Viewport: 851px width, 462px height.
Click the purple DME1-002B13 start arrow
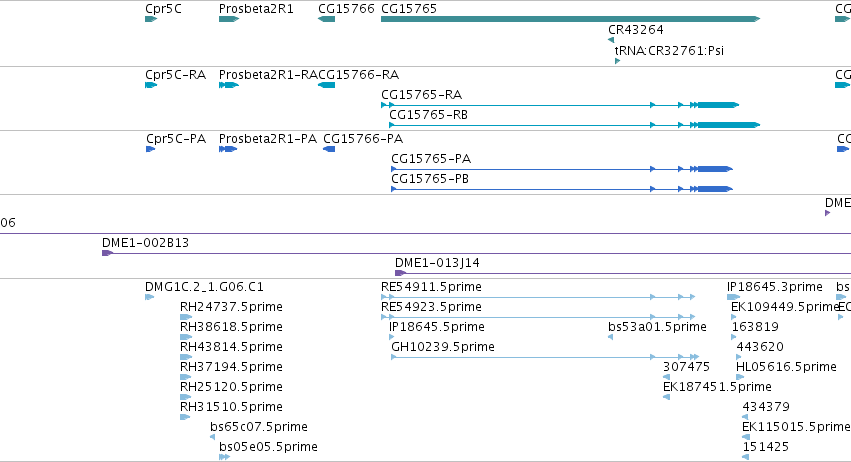click(x=107, y=253)
